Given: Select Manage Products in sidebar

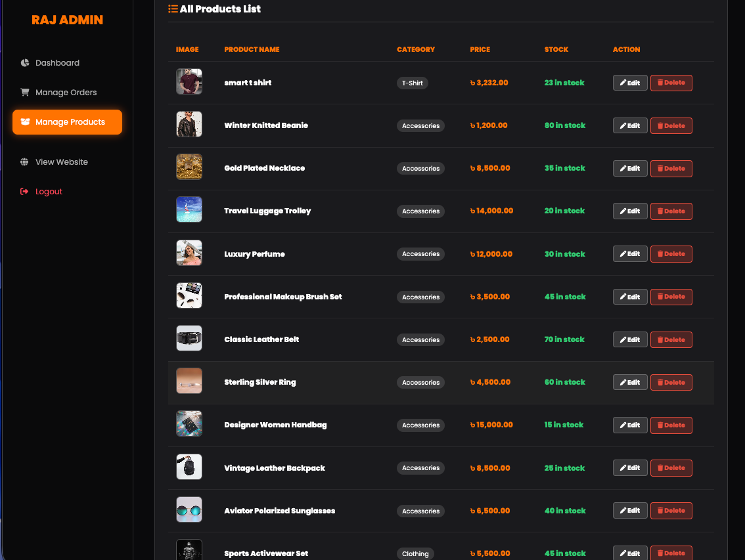Looking at the screenshot, I should [x=67, y=122].
